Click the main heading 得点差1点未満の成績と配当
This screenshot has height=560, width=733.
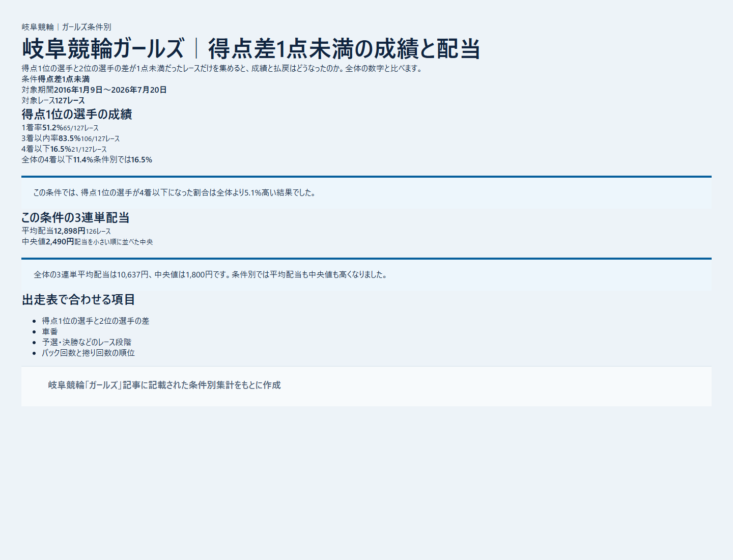[344, 49]
